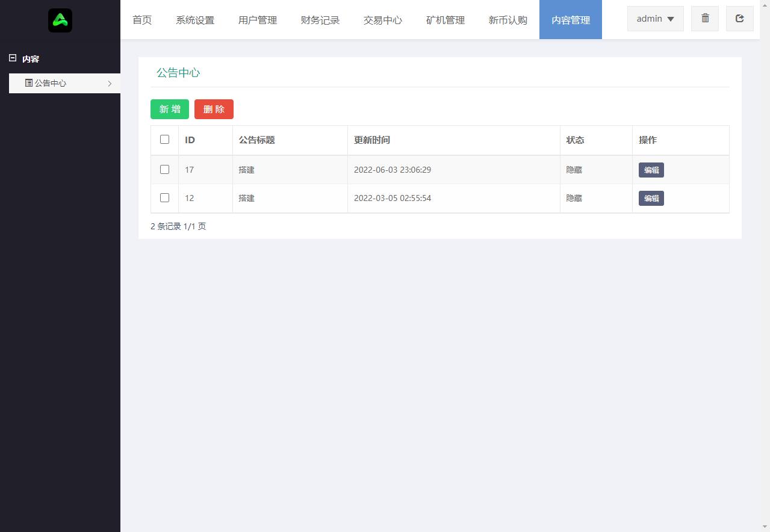
Task: Check the box for announcement ID 17
Action: 164,169
